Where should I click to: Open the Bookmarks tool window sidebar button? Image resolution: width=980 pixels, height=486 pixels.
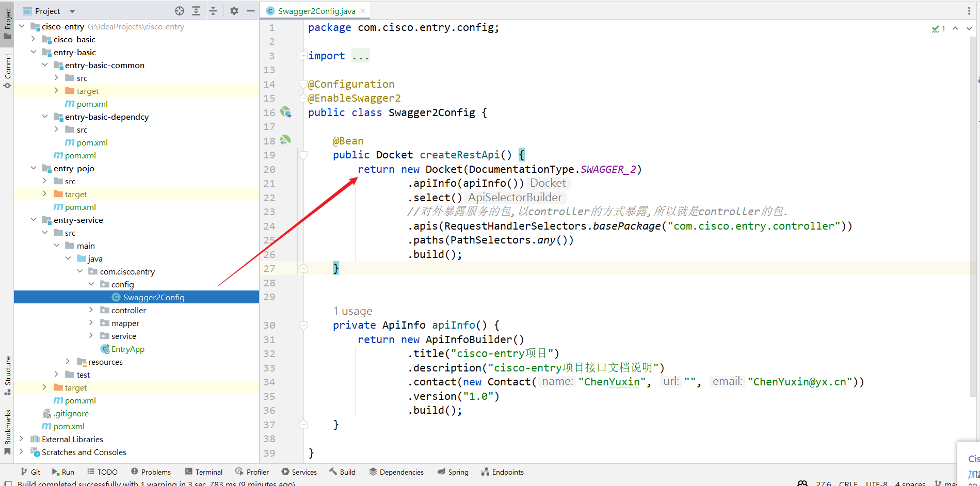tap(7, 432)
